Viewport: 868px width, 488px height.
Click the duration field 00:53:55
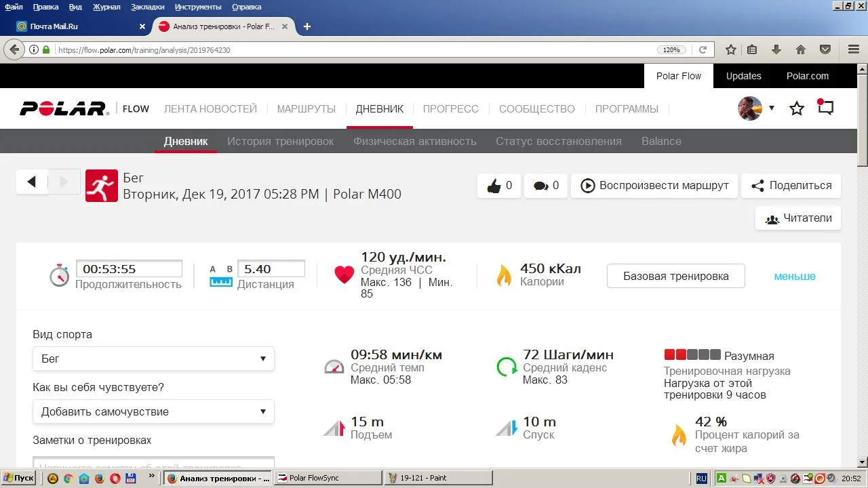coord(129,268)
